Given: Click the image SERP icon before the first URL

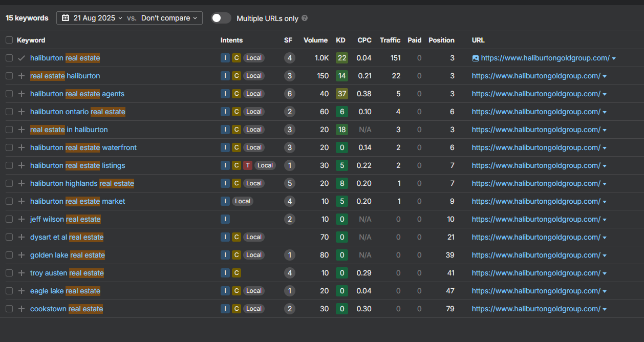Looking at the screenshot, I should pos(475,58).
